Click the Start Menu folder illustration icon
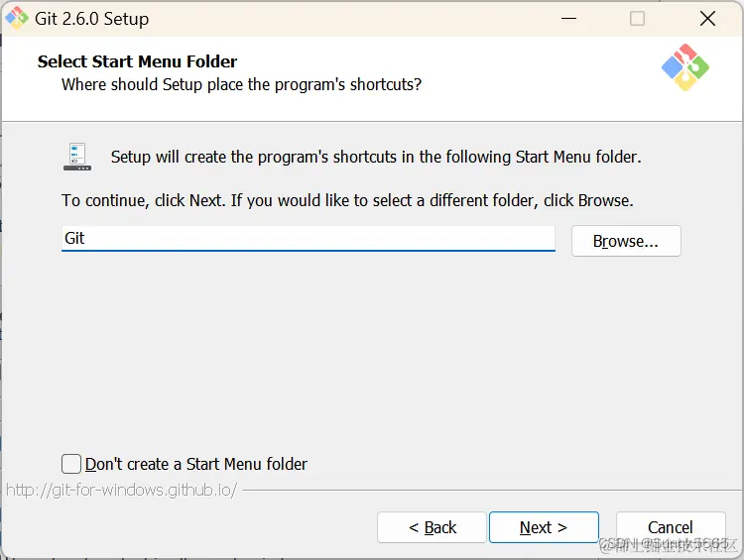This screenshot has width=744, height=560. click(x=77, y=157)
